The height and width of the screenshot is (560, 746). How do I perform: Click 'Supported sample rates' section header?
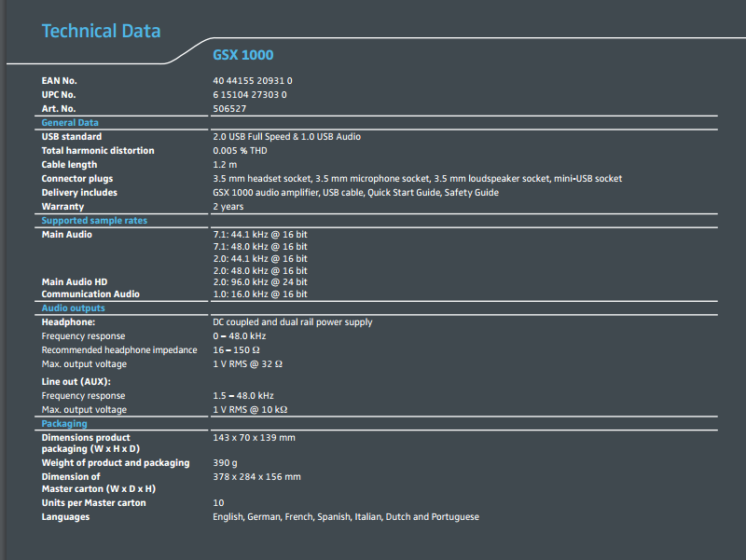94,221
